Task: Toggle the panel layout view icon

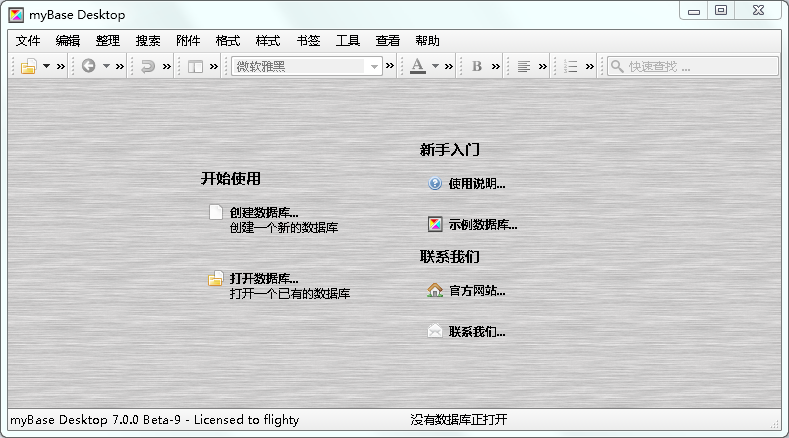Action: (x=196, y=66)
